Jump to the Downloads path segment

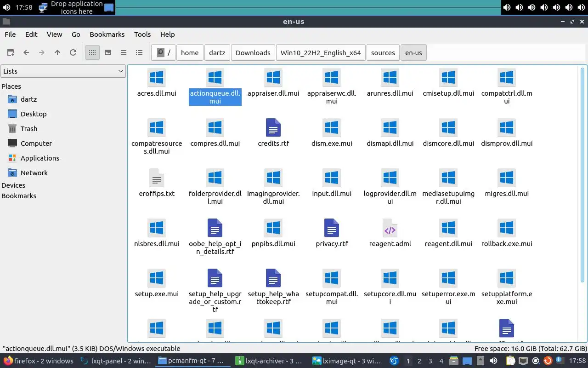click(x=253, y=52)
